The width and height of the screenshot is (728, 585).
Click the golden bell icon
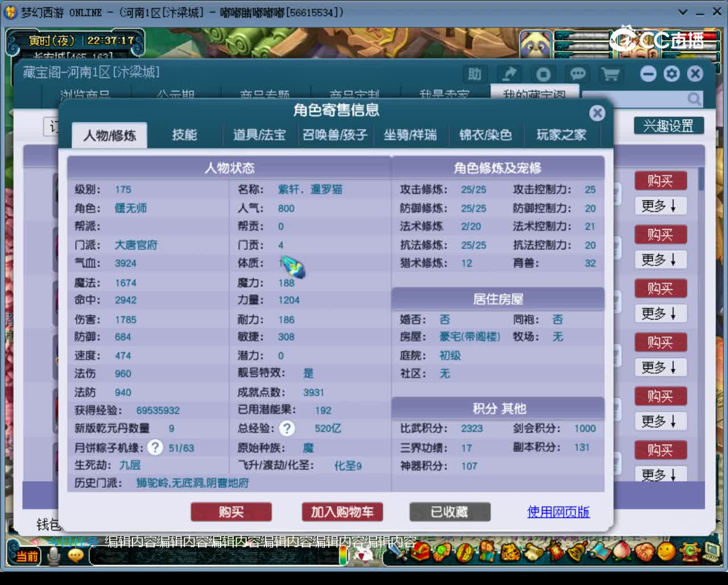click(577, 551)
